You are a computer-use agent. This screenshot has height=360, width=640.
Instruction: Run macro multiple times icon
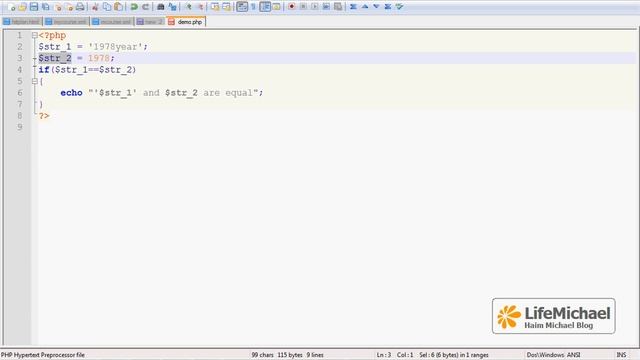pyautogui.click(x=326, y=7)
